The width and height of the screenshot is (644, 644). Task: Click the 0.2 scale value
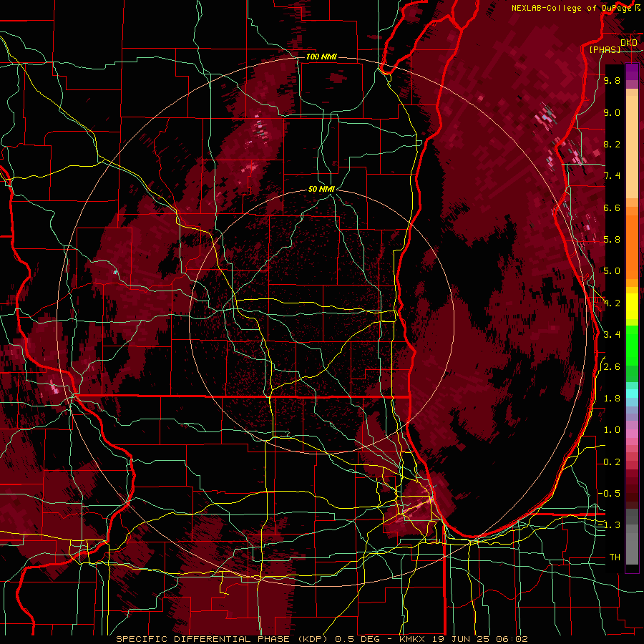(x=612, y=462)
